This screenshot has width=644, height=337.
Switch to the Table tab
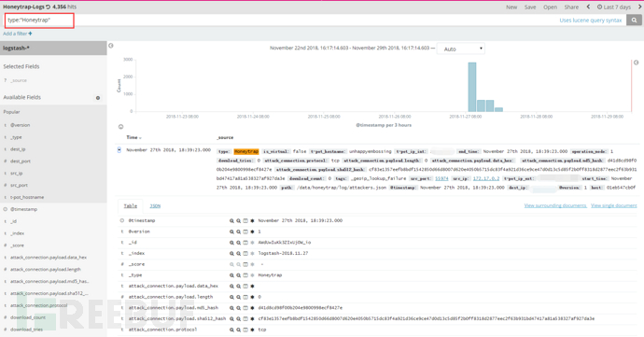[131, 206]
